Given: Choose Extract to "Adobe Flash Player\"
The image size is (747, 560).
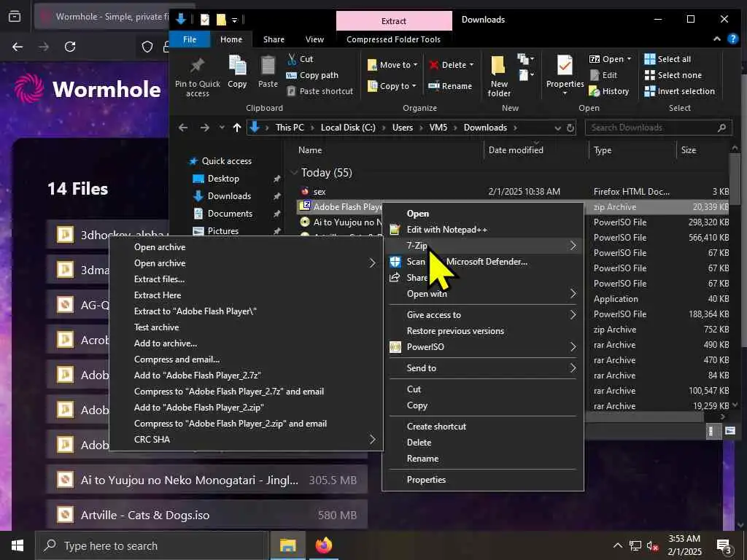Looking at the screenshot, I should point(195,311).
